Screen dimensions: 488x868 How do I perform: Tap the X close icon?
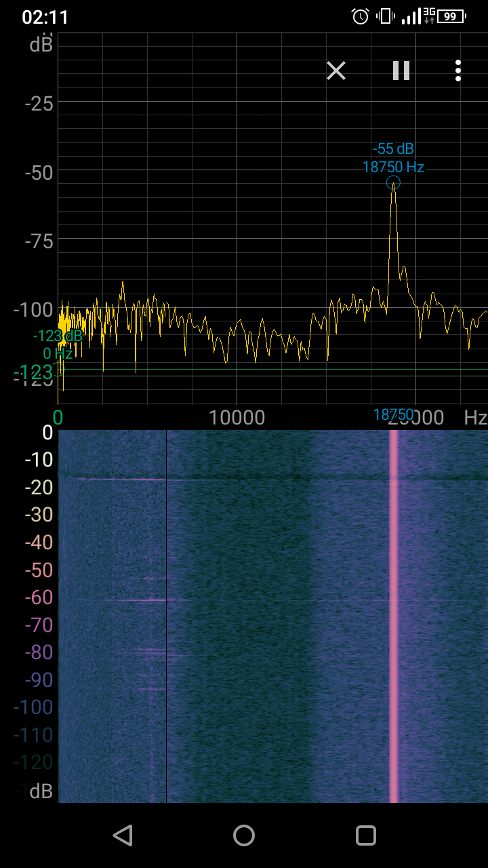pos(336,71)
